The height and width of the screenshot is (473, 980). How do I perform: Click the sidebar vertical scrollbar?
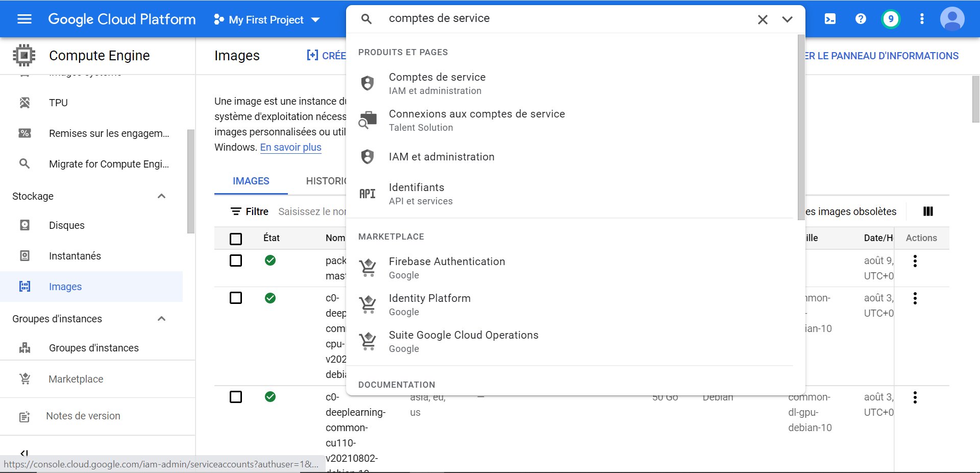(x=191, y=181)
